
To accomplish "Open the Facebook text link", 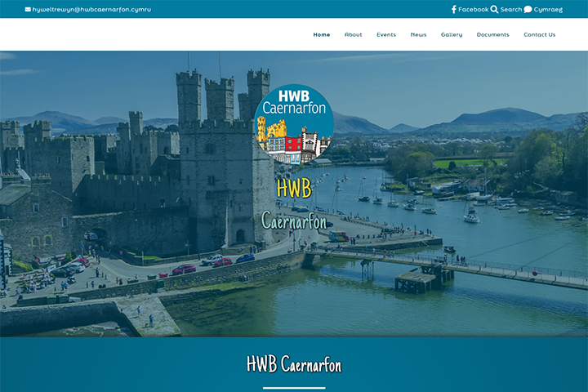I will coord(473,9).
